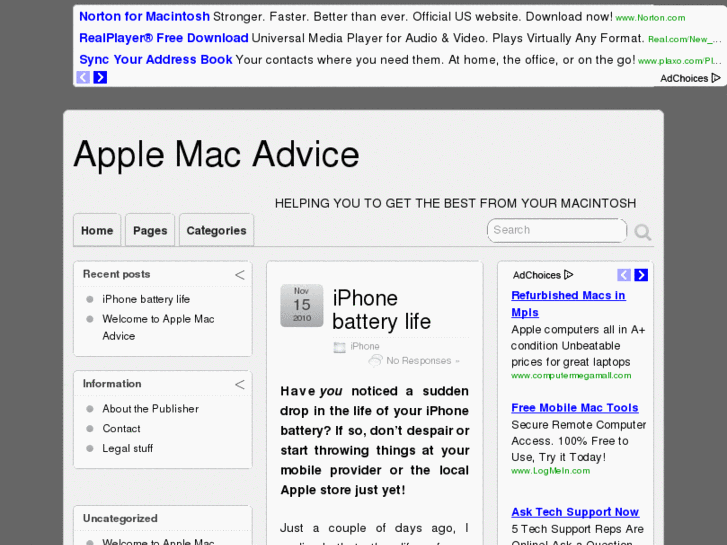Viewport: 727px width, 545px height.
Task: Click AdChoices icon in top banner
Action: coord(716,78)
